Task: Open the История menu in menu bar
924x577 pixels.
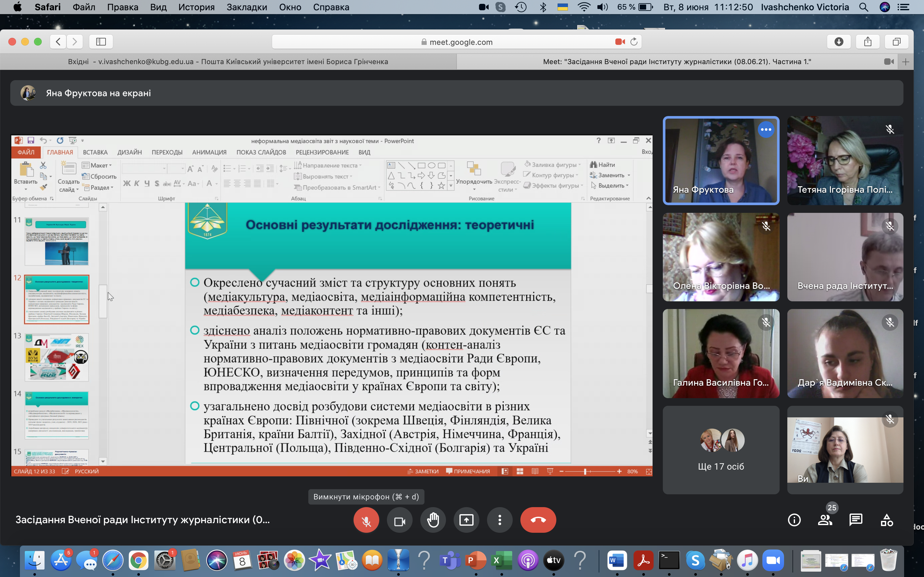Action: click(196, 7)
